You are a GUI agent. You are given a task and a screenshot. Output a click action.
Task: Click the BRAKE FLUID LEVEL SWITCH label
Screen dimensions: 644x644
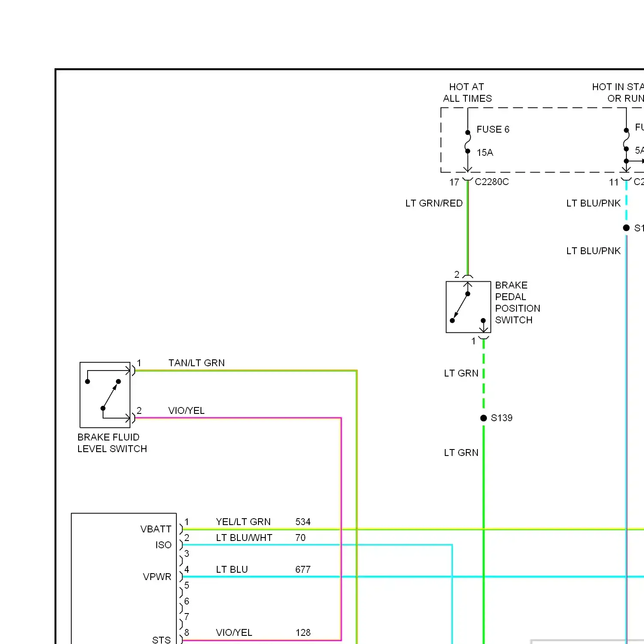pyautogui.click(x=112, y=443)
